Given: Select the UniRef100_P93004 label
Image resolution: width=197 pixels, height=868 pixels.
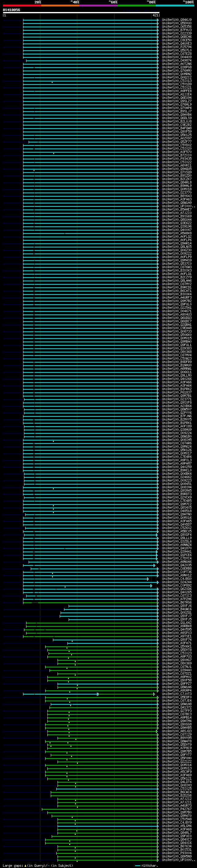Looking at the screenshot, I should (x=176, y=853).
